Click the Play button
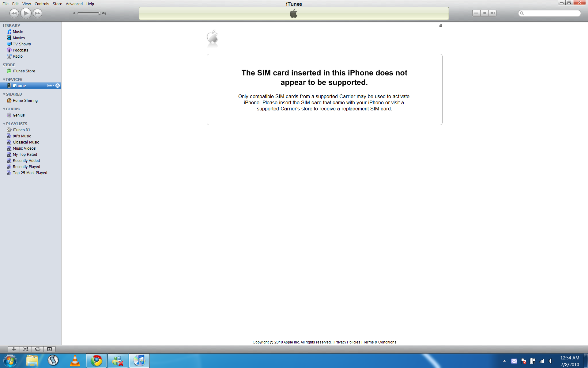The width and height of the screenshot is (588, 368). click(26, 13)
